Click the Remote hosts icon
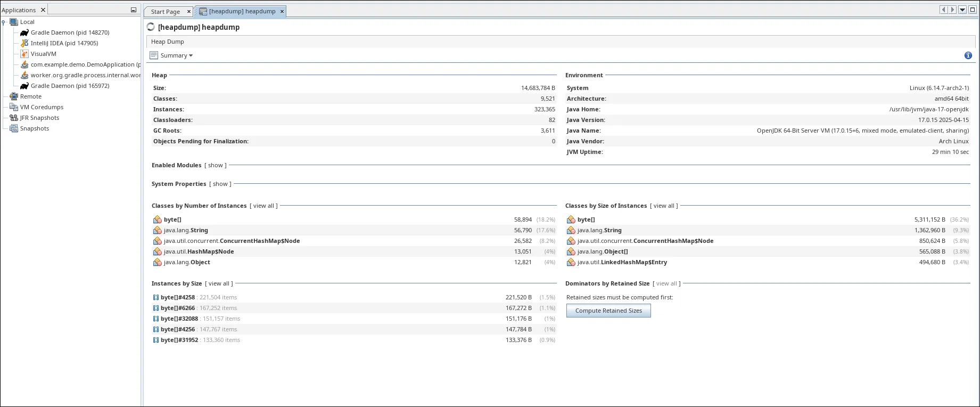The image size is (980, 407). [x=14, y=96]
